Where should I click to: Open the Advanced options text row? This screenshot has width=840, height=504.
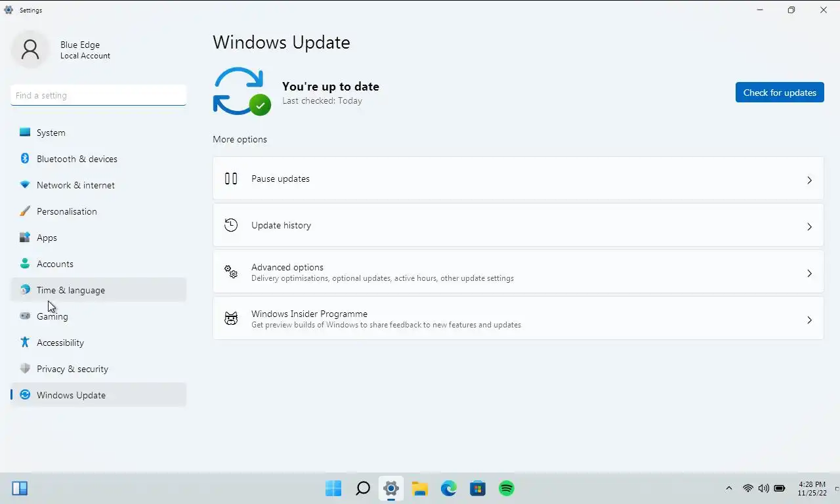click(x=518, y=272)
